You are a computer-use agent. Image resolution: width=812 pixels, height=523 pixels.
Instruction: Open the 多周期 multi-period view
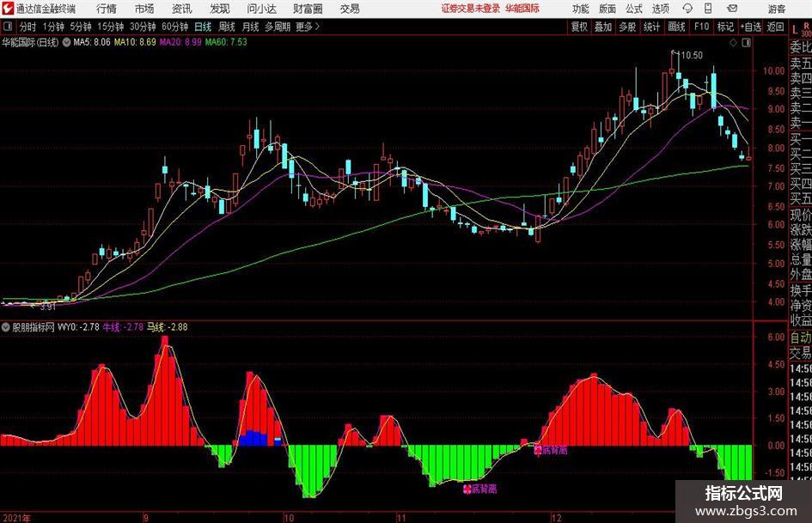tap(278, 27)
